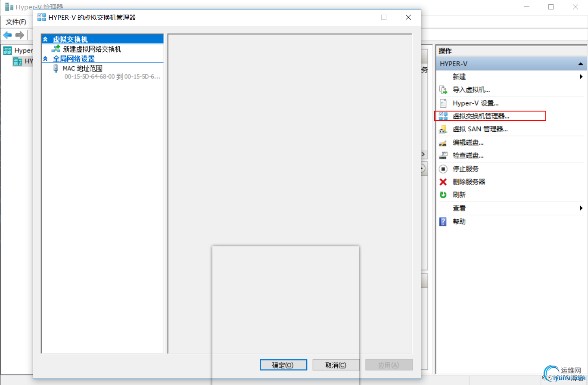The image size is (588, 385).
Task: Open the 新建 action item
Action: click(459, 77)
